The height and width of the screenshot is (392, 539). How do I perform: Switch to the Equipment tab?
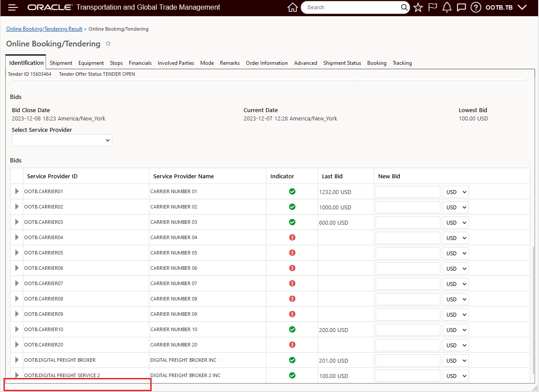click(91, 63)
